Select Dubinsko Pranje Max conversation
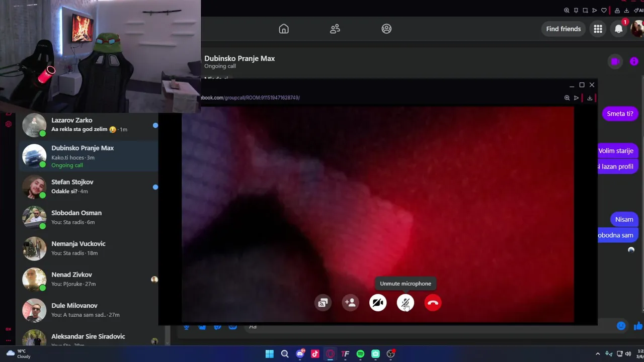This screenshot has width=644, height=362. pos(89,156)
